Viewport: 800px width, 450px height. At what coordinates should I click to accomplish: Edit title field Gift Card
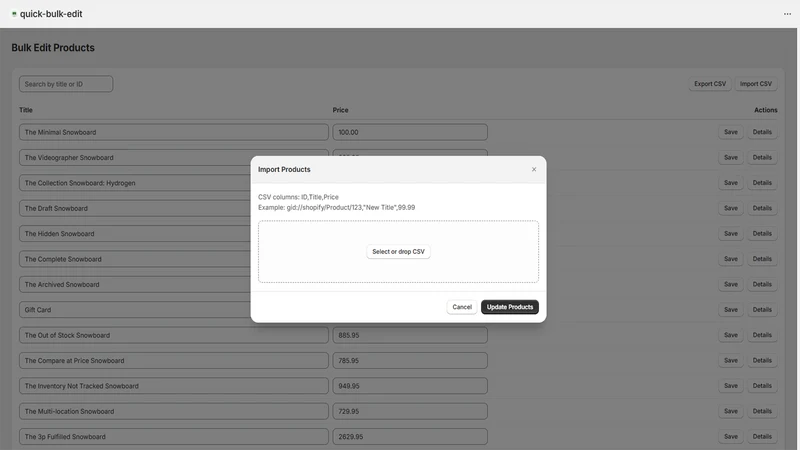(x=135, y=310)
